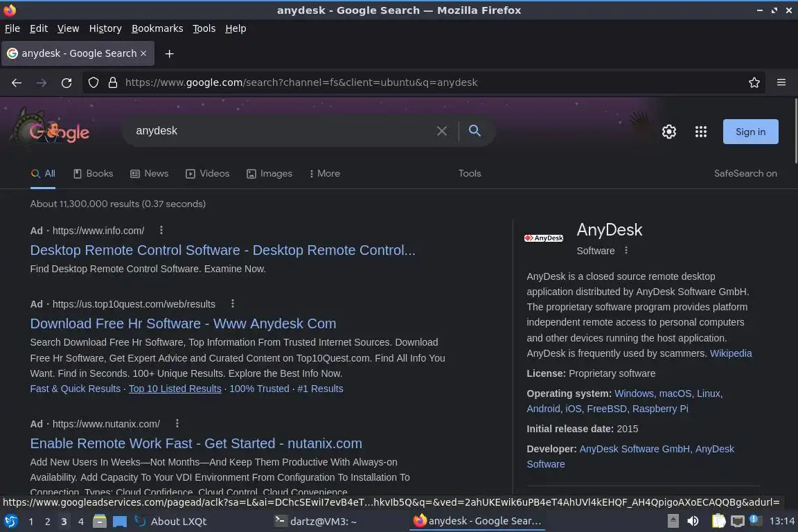Screen dimensions: 798x532
Task: Bookmark this page with the star
Action: 754,82
